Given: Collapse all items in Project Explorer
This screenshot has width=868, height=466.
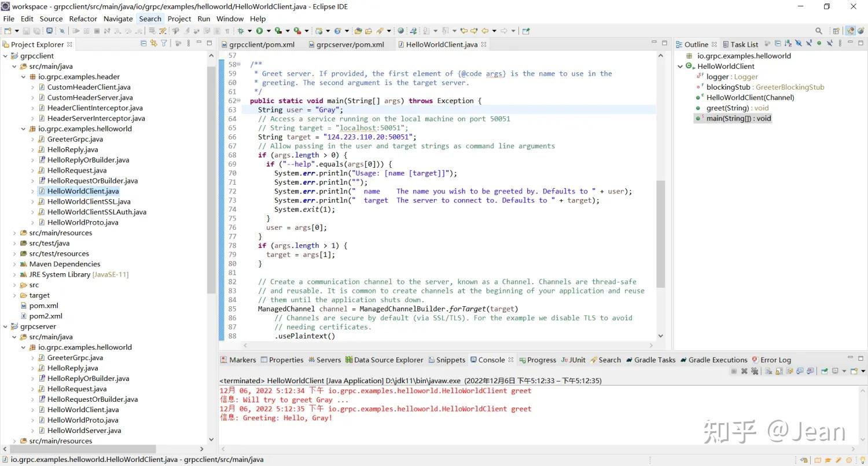Looking at the screenshot, I should 142,44.
